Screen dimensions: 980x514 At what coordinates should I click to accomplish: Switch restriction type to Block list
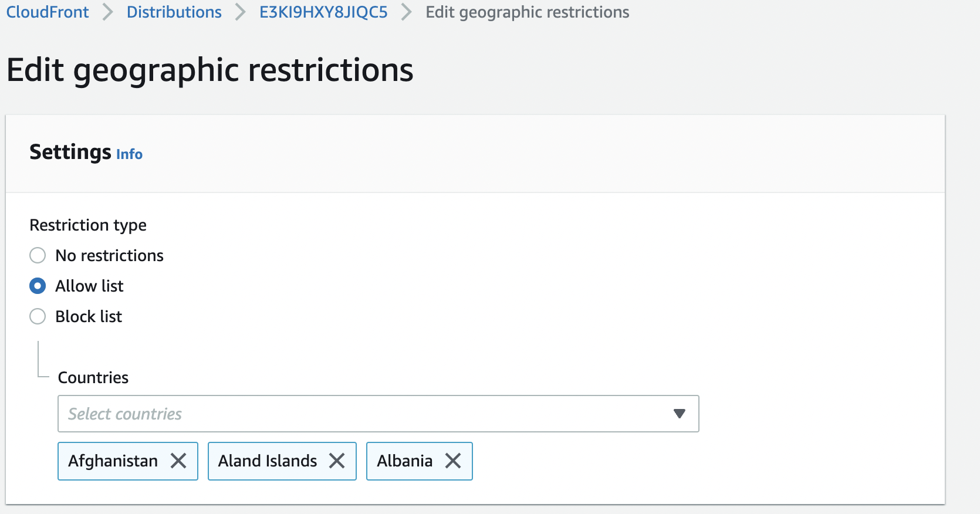click(38, 317)
